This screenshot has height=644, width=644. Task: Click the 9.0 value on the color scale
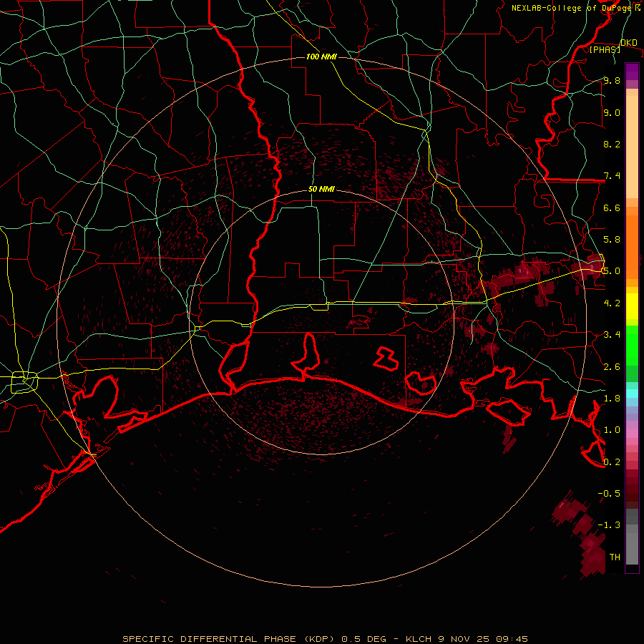[612, 112]
